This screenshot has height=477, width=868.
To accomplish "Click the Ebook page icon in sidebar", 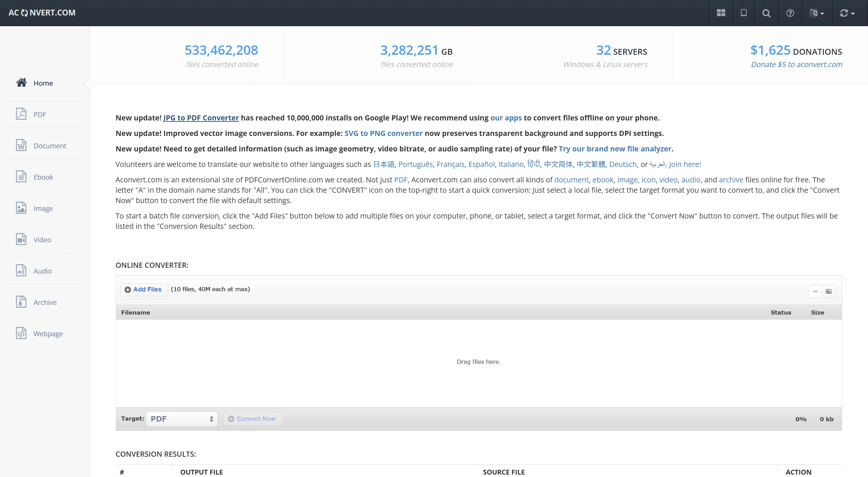I will tap(21, 177).
